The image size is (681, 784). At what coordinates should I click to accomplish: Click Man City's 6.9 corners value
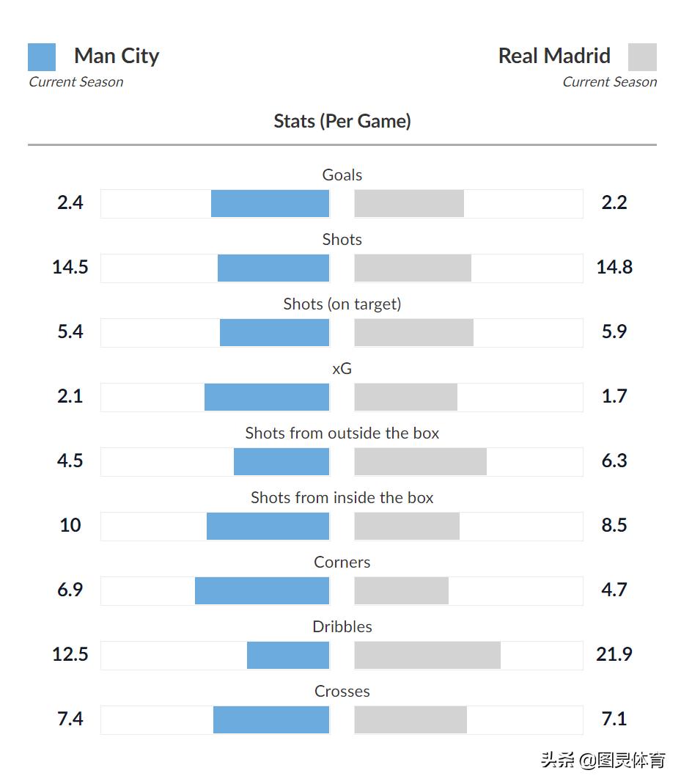pyautogui.click(x=70, y=590)
